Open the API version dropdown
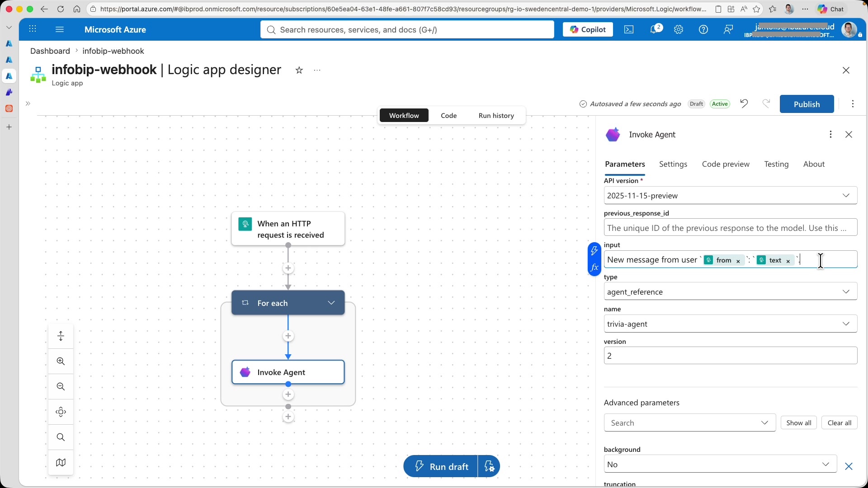The image size is (868, 488). click(730, 196)
